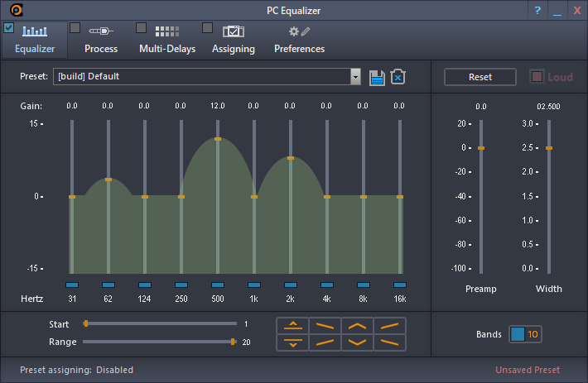588x383 pixels.
Task: Click the 62 Hz gain slider handle
Action: [x=108, y=180]
